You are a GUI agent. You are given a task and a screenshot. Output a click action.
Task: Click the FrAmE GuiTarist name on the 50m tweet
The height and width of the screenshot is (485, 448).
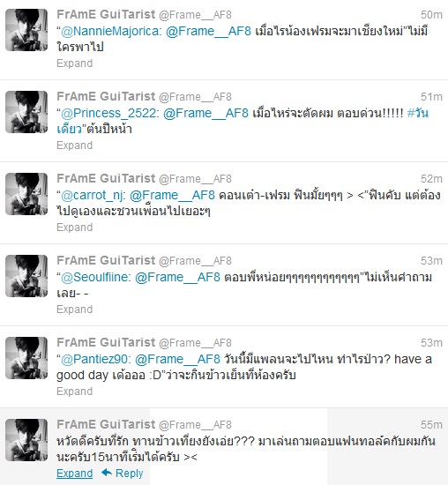[x=106, y=14]
